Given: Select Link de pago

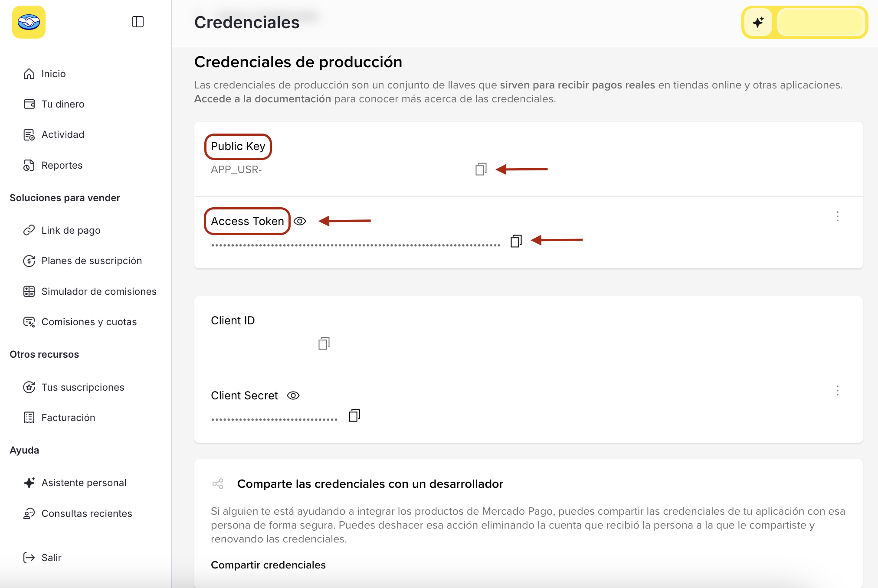Looking at the screenshot, I should coord(71,230).
